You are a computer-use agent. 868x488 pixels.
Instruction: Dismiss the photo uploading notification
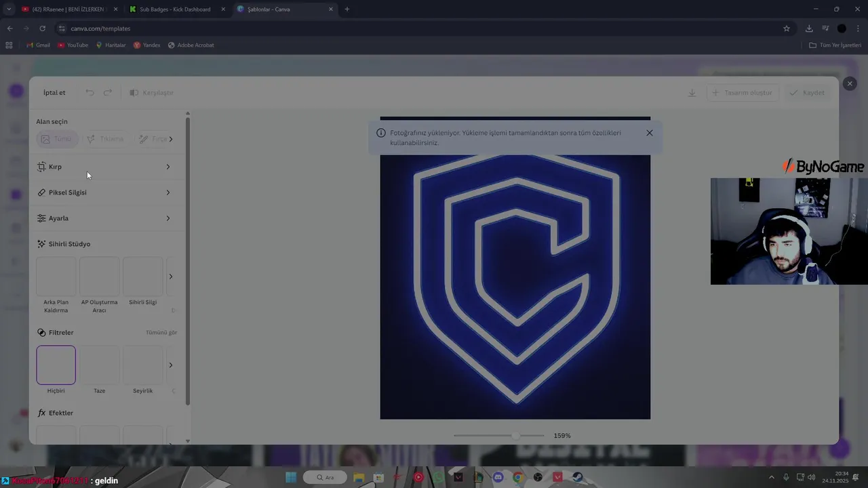click(x=650, y=133)
